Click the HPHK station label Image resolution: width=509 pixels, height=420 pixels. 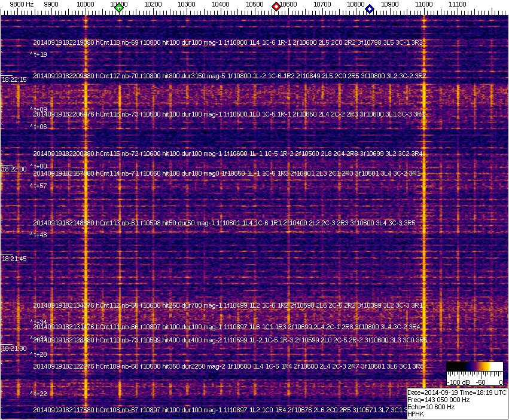tap(416, 414)
